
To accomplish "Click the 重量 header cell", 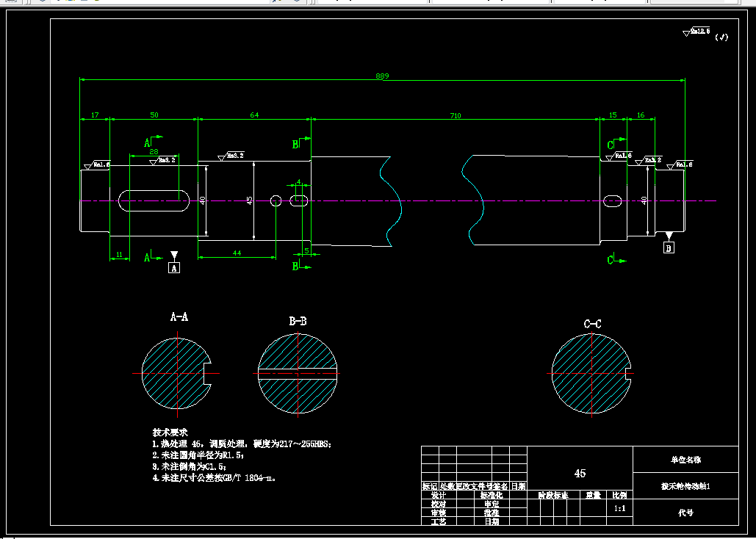I will coord(594,495).
